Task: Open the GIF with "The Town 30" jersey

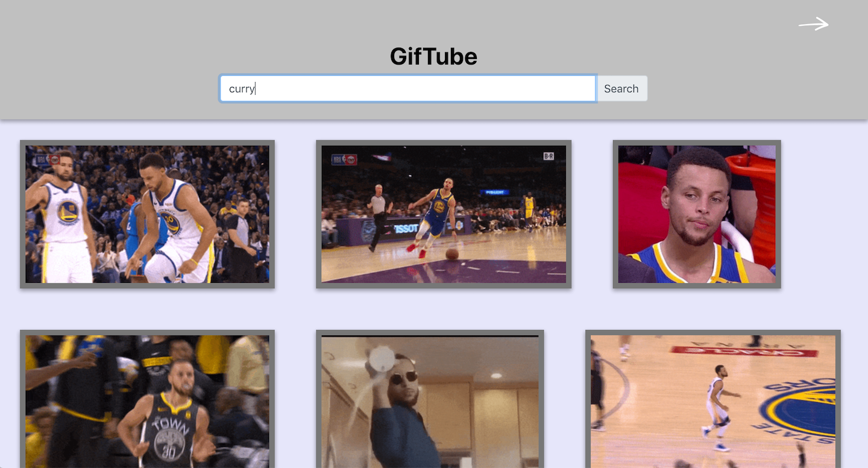Action: 147,399
